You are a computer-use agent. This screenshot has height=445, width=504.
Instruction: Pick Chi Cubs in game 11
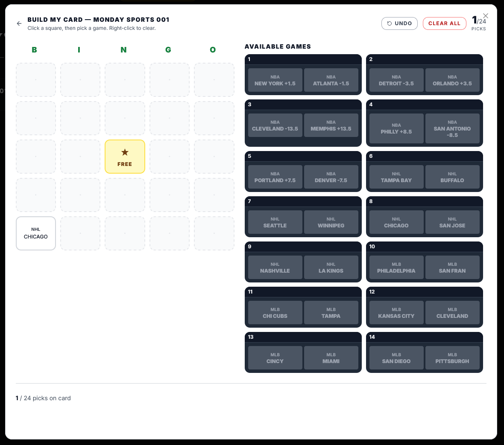[275, 313]
